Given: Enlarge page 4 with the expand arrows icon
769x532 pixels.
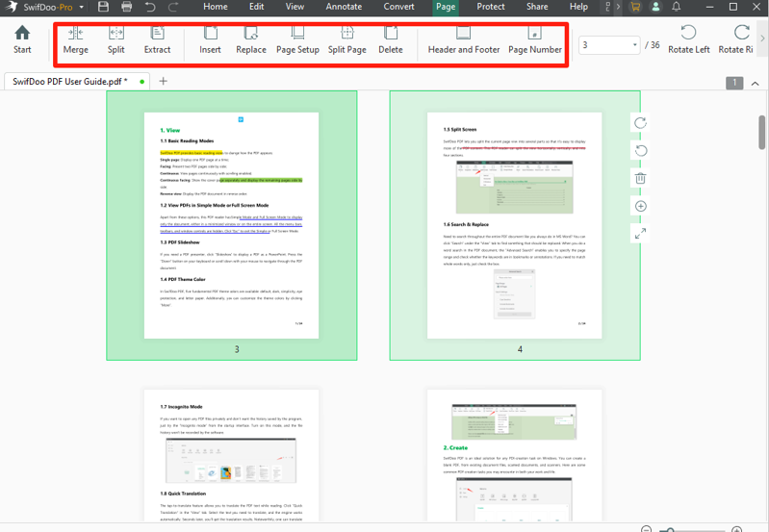Looking at the screenshot, I should coord(640,234).
